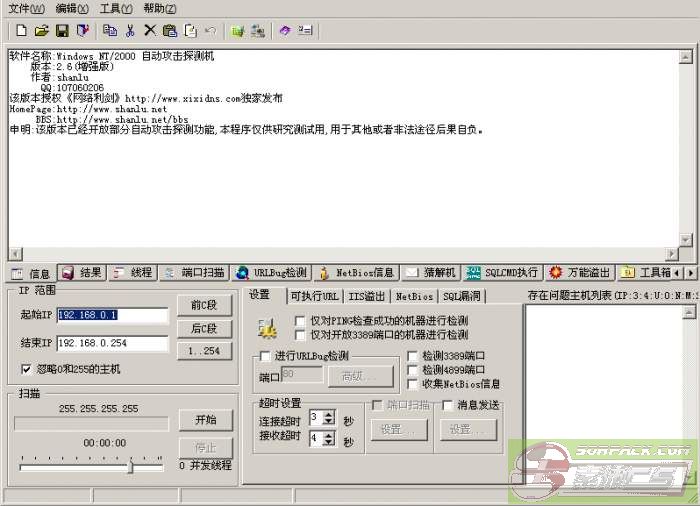Click the Undo arrow toolbar icon
The image size is (700, 506).
(210, 31)
